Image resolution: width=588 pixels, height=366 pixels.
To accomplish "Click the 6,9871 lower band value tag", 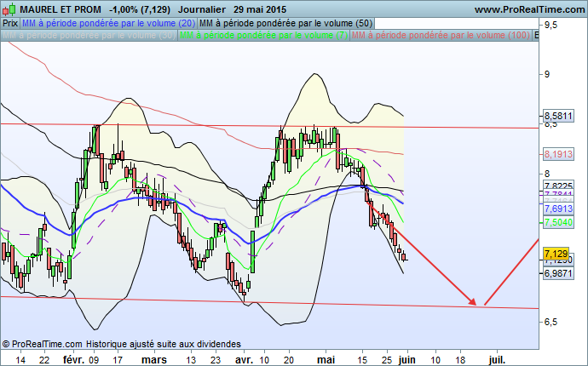I will tap(558, 273).
